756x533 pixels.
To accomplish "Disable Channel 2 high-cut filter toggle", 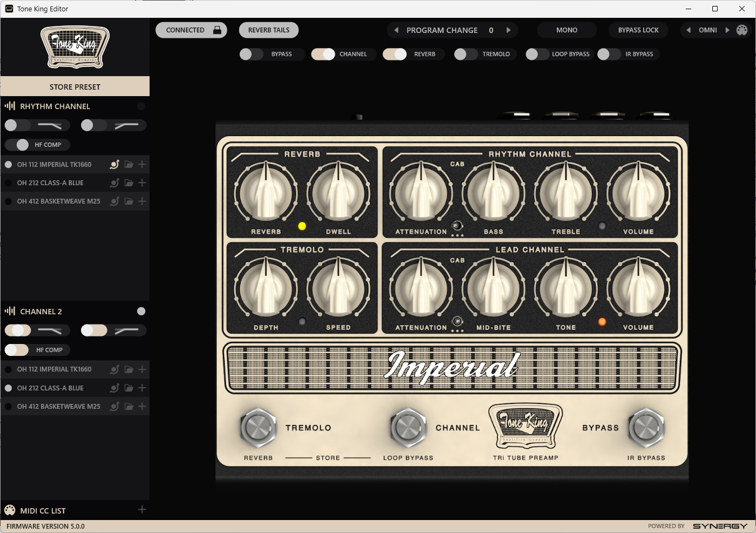I will [18, 330].
